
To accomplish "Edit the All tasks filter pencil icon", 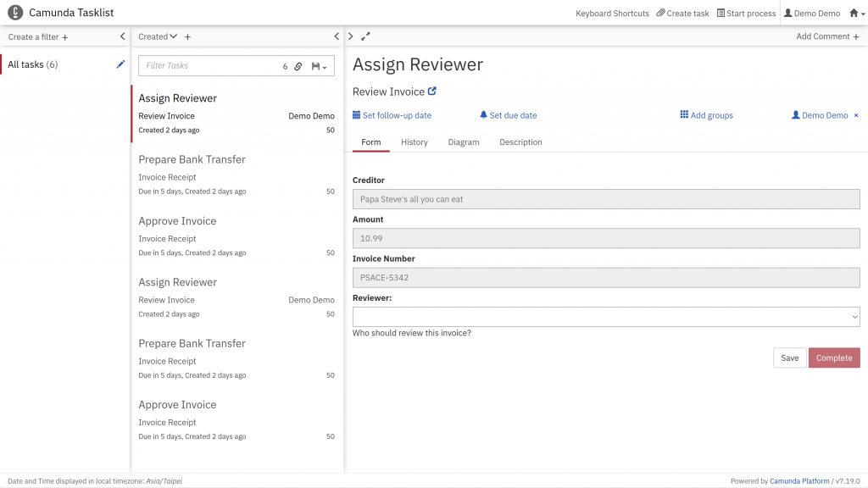I will coord(120,64).
